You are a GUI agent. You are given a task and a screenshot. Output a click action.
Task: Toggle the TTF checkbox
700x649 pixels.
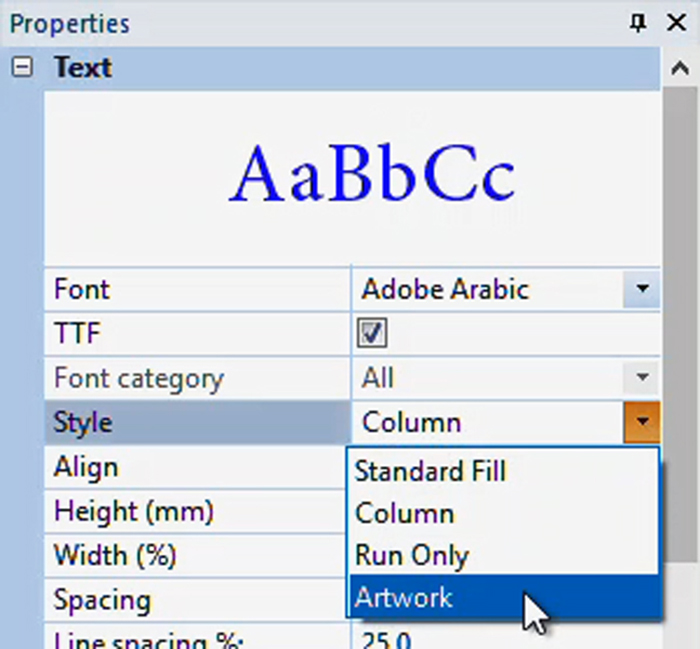click(372, 334)
